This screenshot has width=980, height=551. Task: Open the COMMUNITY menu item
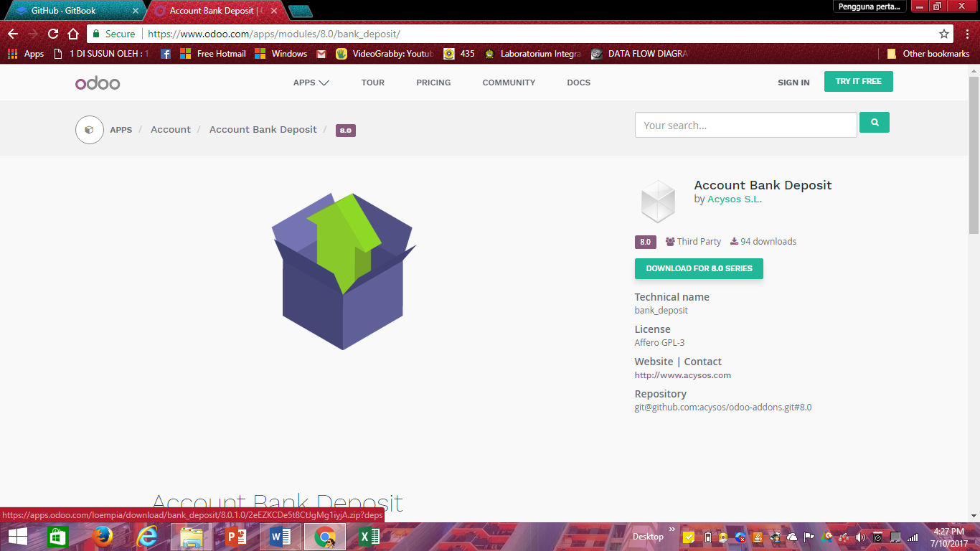(x=509, y=83)
